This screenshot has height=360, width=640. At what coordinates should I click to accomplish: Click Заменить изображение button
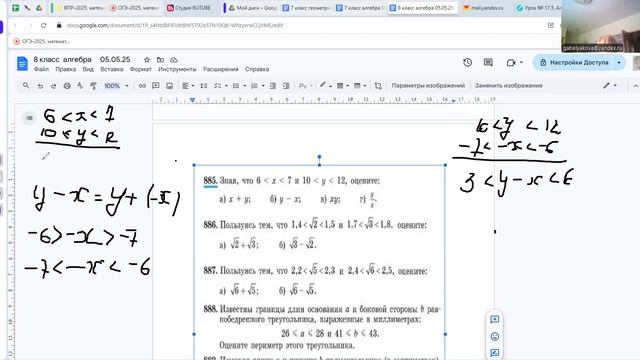[509, 86]
